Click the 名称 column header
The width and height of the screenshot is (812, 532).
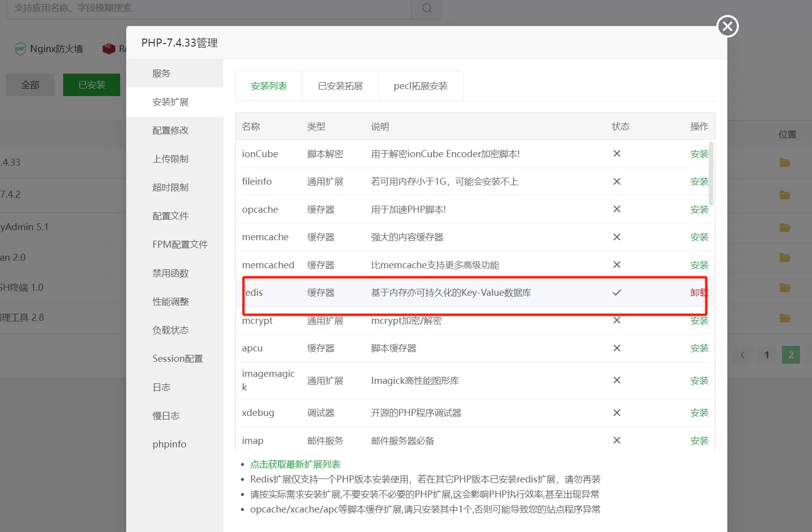(251, 127)
